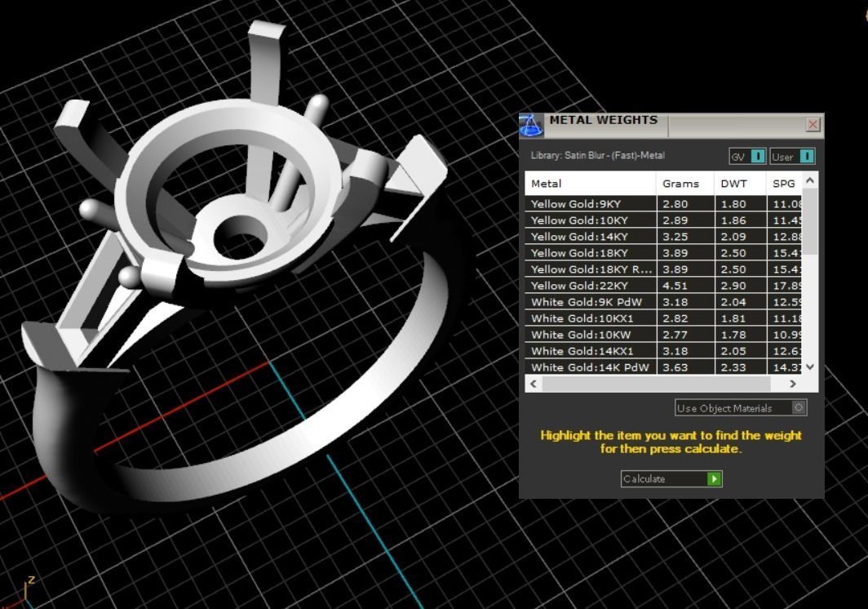Enable Use Object Materials option
The width and height of the screenshot is (868, 609).
tap(741, 408)
